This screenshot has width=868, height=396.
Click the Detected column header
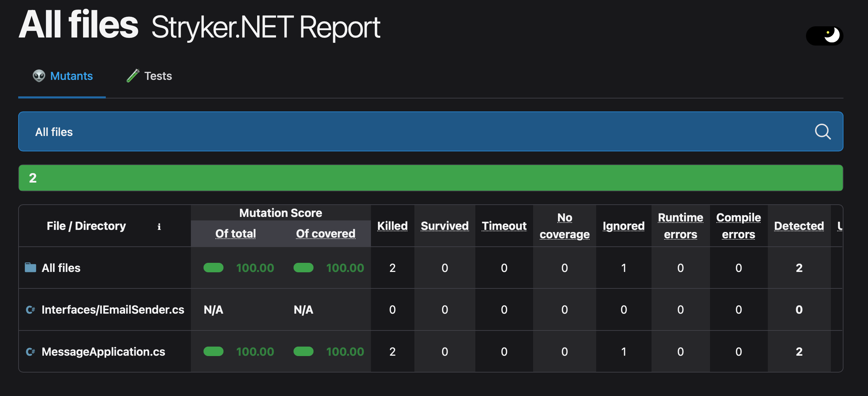(x=799, y=226)
